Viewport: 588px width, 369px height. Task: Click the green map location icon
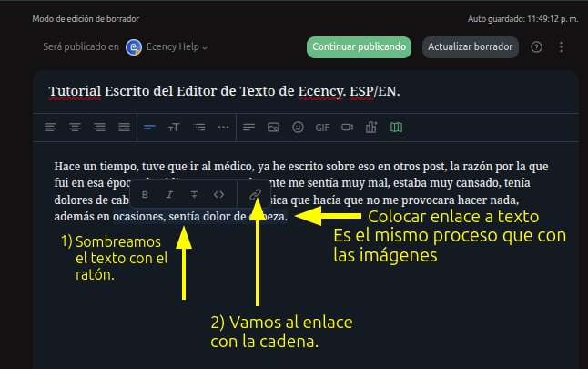[x=396, y=128]
